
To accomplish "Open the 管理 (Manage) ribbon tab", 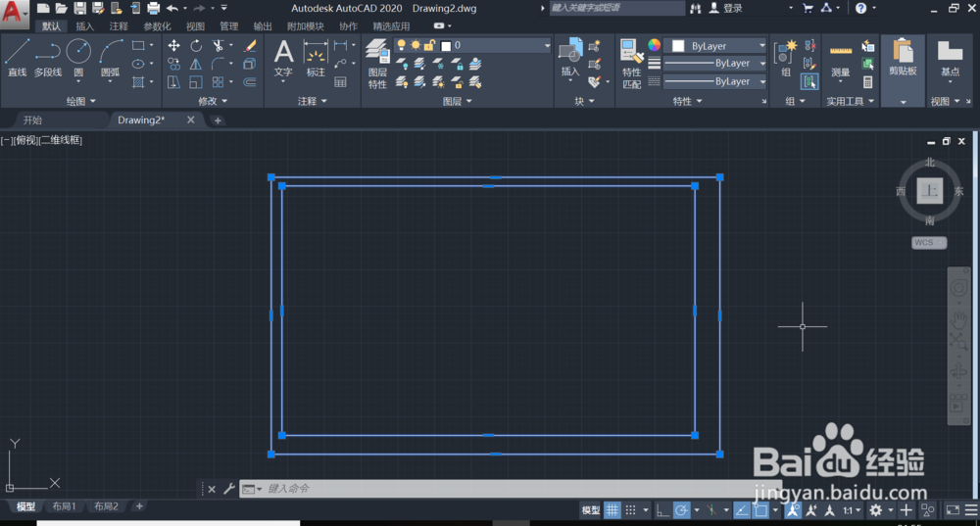I will (x=228, y=26).
